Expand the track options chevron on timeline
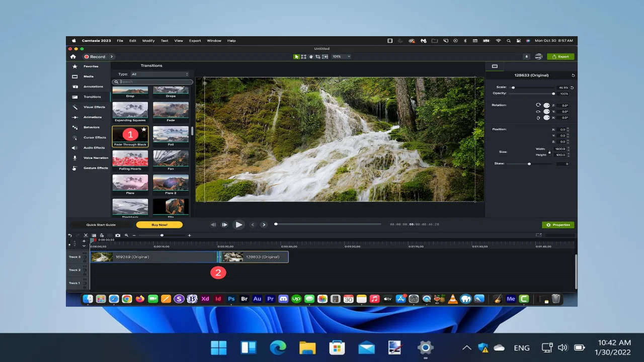644x362 pixels. point(84,246)
